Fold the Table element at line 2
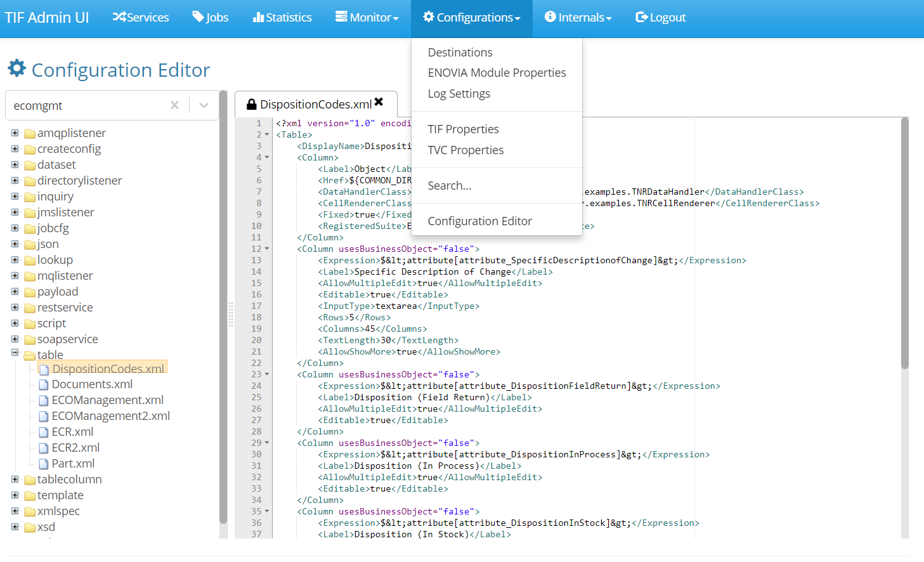 click(x=267, y=134)
